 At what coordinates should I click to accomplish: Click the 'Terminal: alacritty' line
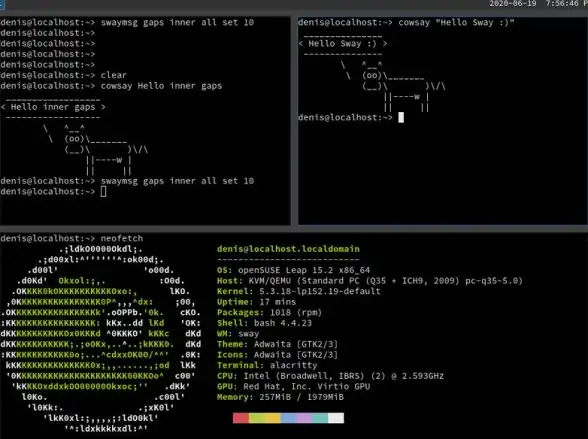(267, 365)
